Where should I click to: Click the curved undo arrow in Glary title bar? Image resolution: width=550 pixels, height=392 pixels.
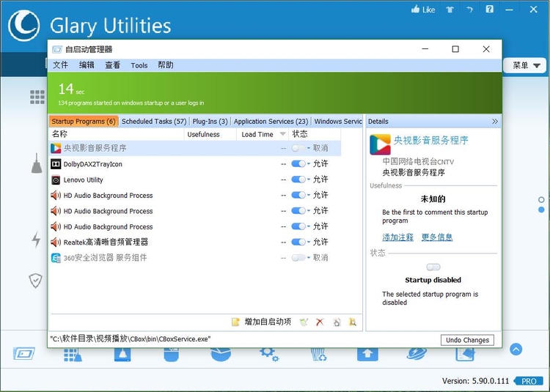[x=469, y=10]
